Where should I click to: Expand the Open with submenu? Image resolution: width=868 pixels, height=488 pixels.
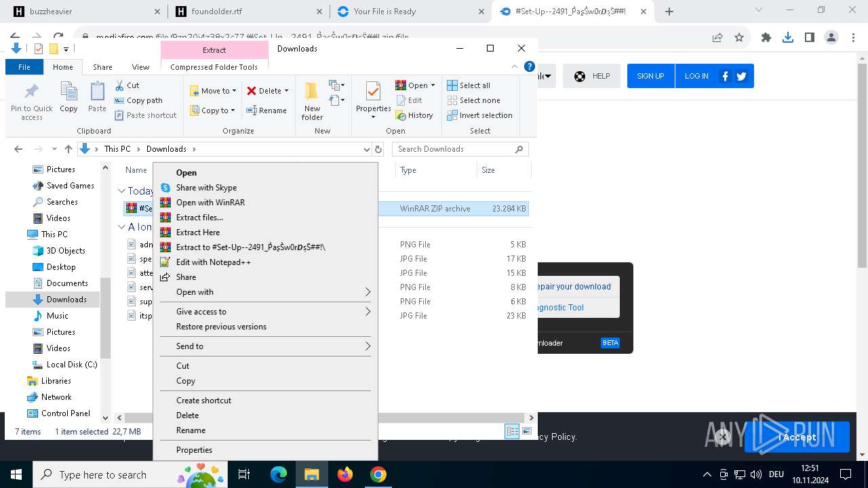click(265, 292)
